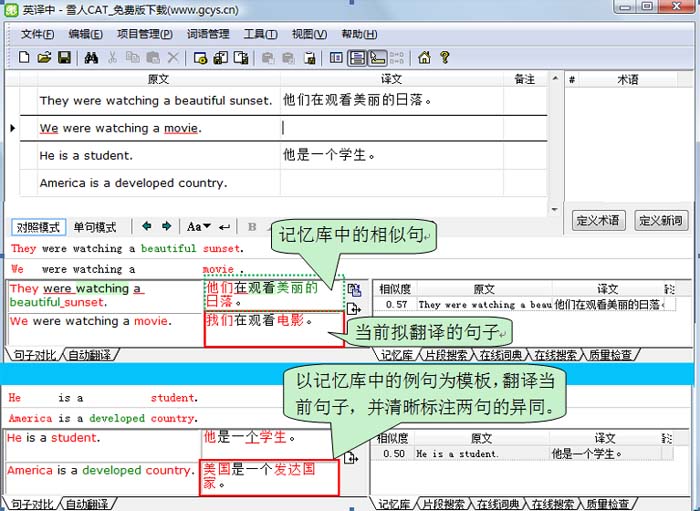Save using the floppy disk icon

coord(64,58)
